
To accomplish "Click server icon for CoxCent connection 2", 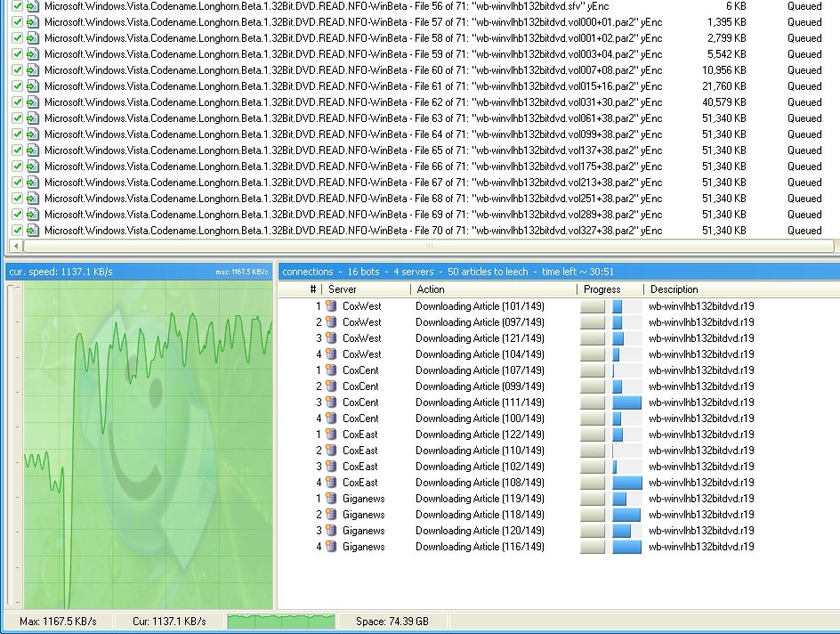I will (x=331, y=386).
